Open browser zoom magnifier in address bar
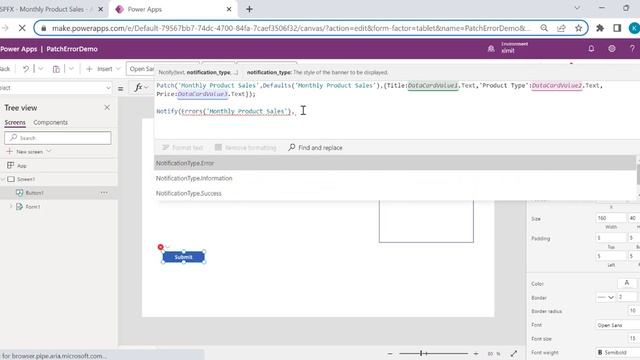The height and width of the screenshot is (360, 640). tap(544, 28)
